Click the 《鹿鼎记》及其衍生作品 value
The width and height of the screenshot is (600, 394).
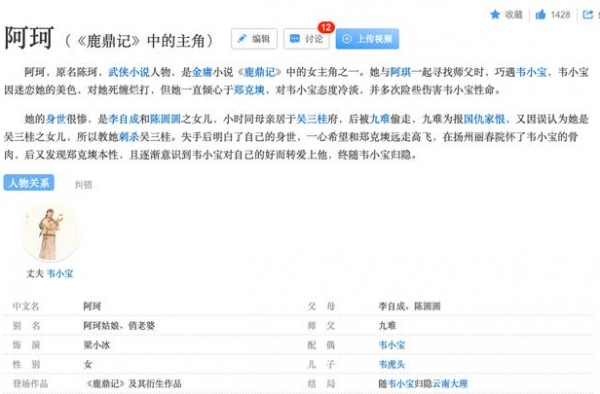coord(133,384)
